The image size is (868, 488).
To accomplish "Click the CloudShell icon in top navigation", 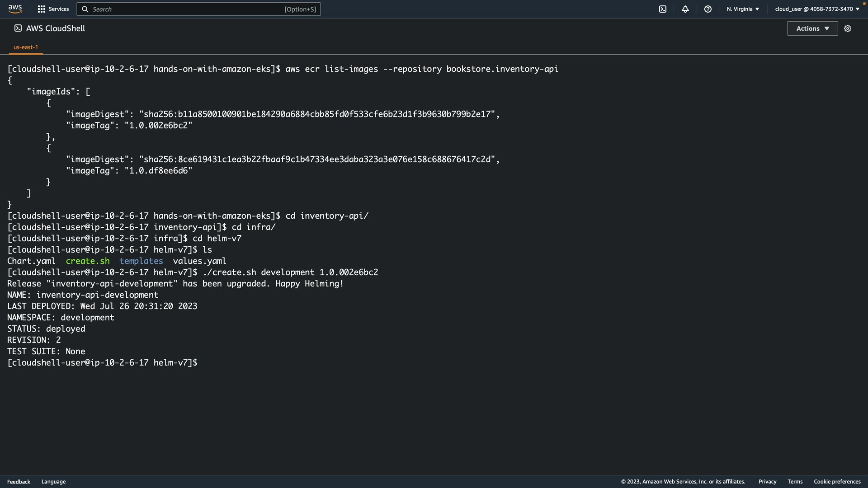I will pyautogui.click(x=662, y=9).
